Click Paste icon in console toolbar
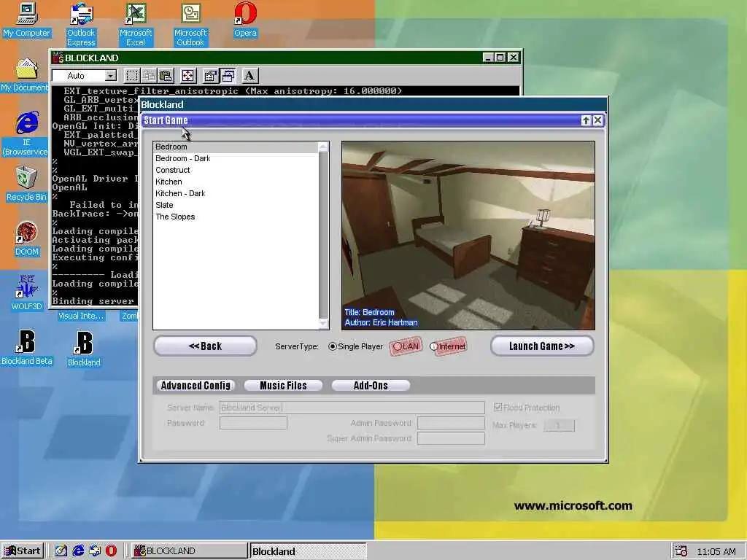This screenshot has width=747, height=560. (166, 76)
